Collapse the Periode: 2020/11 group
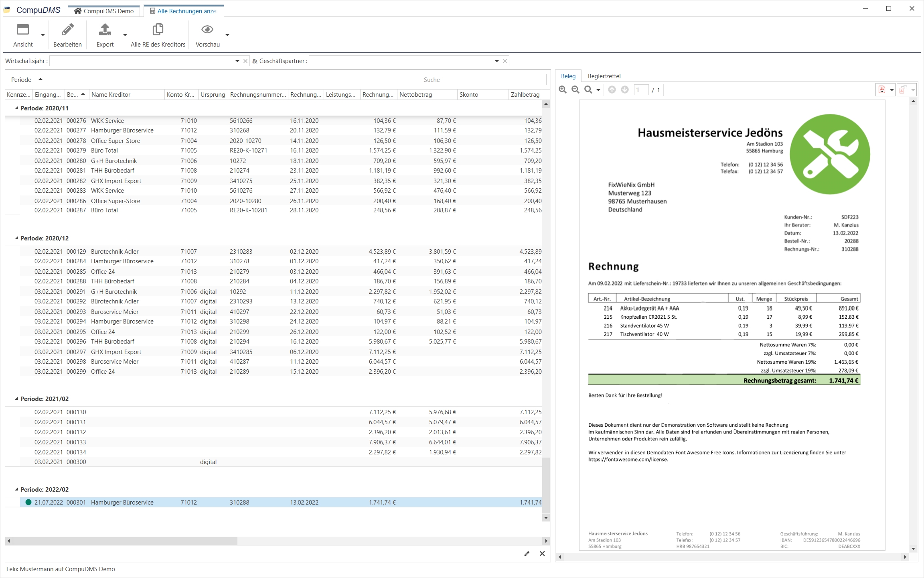924x578 pixels. click(x=16, y=108)
